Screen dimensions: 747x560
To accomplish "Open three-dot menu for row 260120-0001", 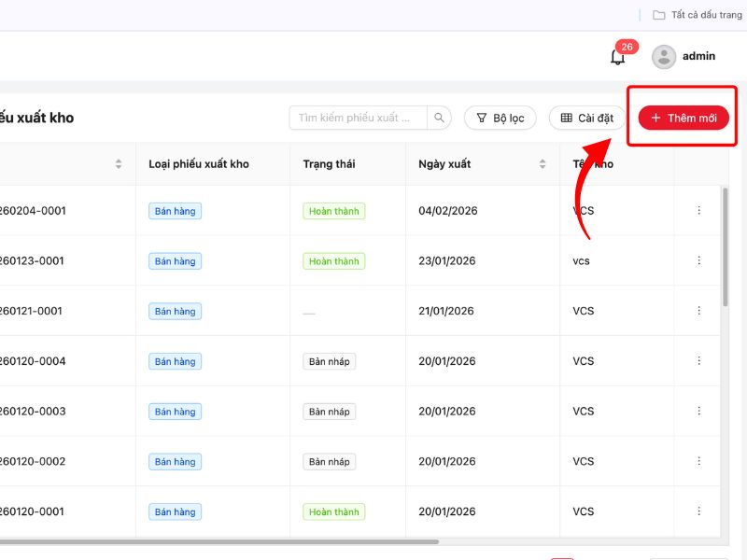I will pyautogui.click(x=698, y=511).
